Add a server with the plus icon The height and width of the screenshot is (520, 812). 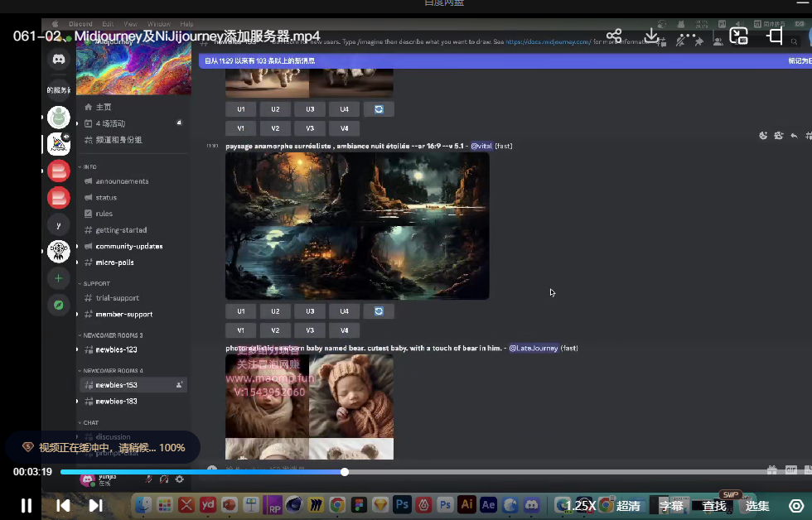(59, 278)
